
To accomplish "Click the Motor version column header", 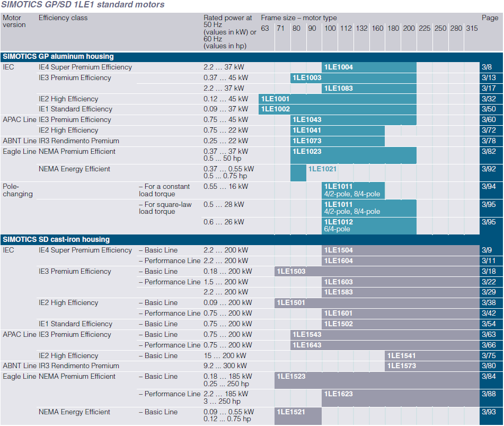I will point(14,22).
